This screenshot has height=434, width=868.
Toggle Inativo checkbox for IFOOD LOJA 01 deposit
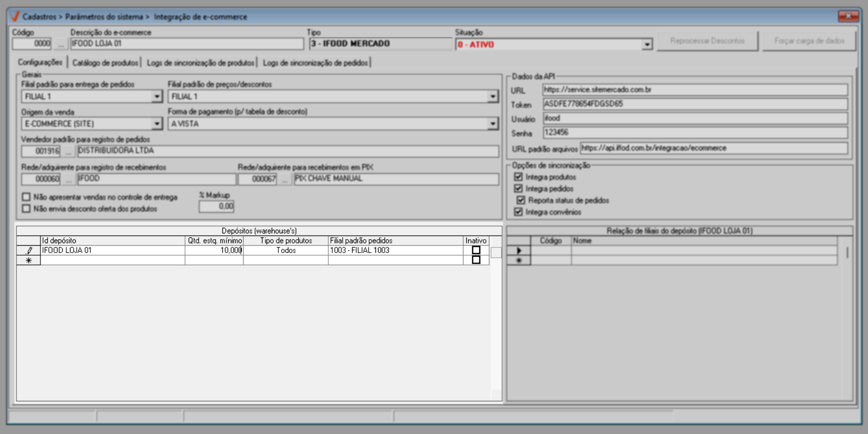point(476,250)
